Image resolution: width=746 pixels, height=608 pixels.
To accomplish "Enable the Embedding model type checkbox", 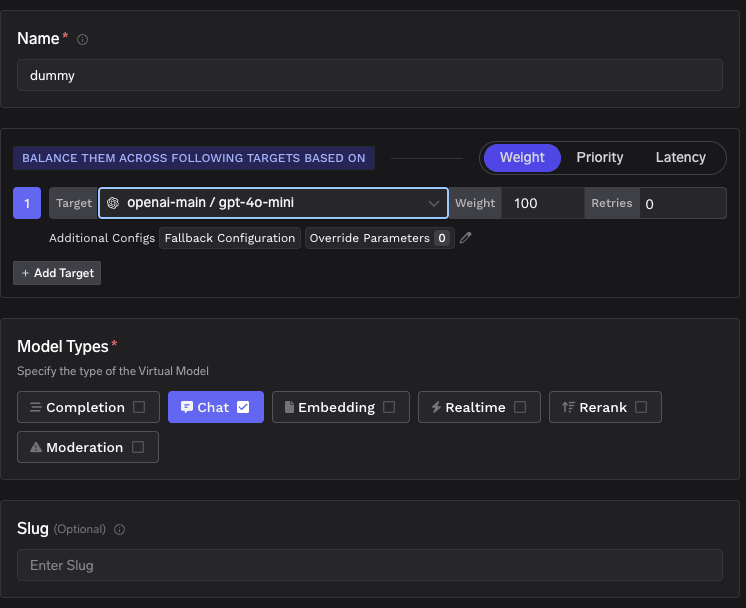I will 389,407.
